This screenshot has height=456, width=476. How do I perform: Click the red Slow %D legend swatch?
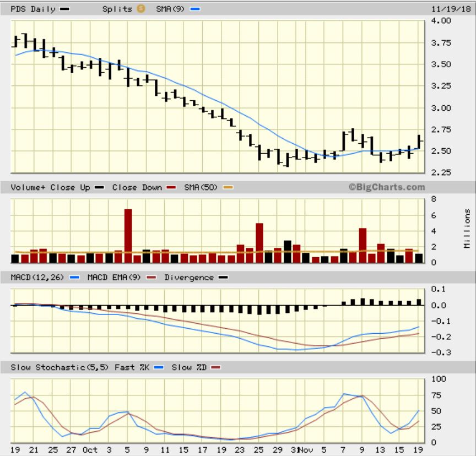coord(215,367)
